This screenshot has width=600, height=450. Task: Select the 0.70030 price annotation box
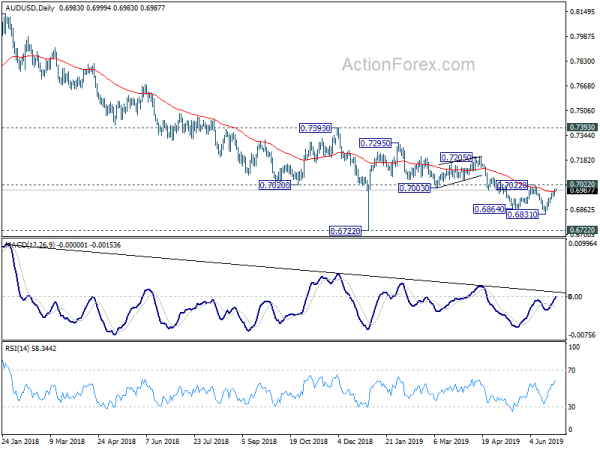point(414,188)
